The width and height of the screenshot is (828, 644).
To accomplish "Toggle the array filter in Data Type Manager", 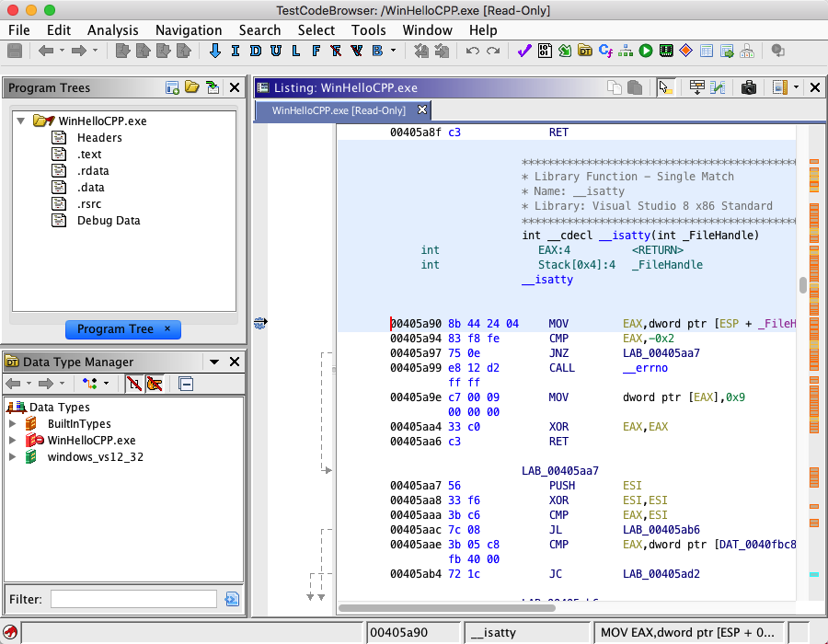I will coord(133,384).
